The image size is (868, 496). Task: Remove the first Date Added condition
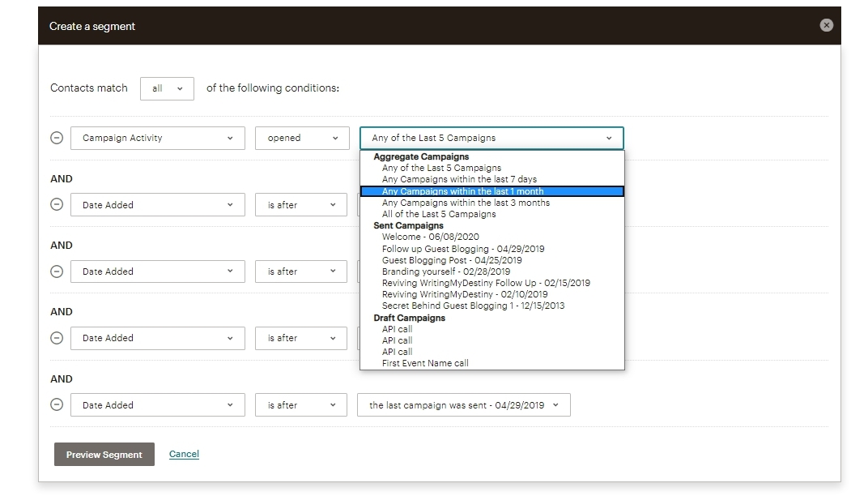coord(57,204)
